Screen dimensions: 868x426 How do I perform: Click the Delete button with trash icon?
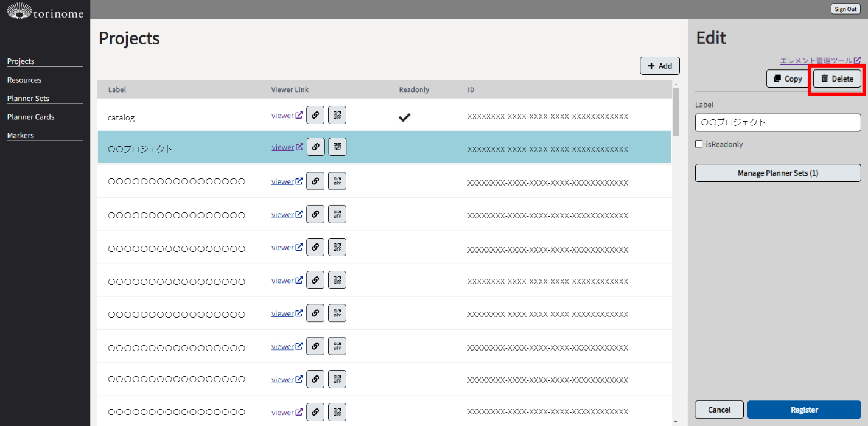[x=837, y=79]
